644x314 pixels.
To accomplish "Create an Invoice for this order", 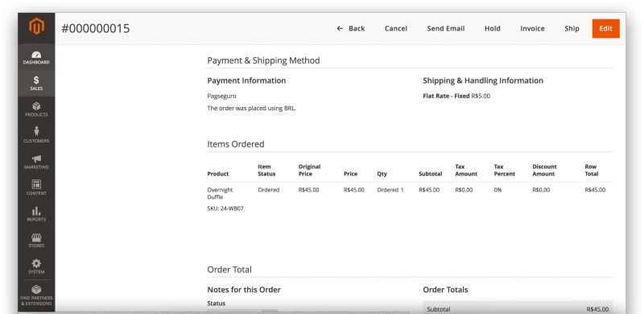I will point(532,28).
